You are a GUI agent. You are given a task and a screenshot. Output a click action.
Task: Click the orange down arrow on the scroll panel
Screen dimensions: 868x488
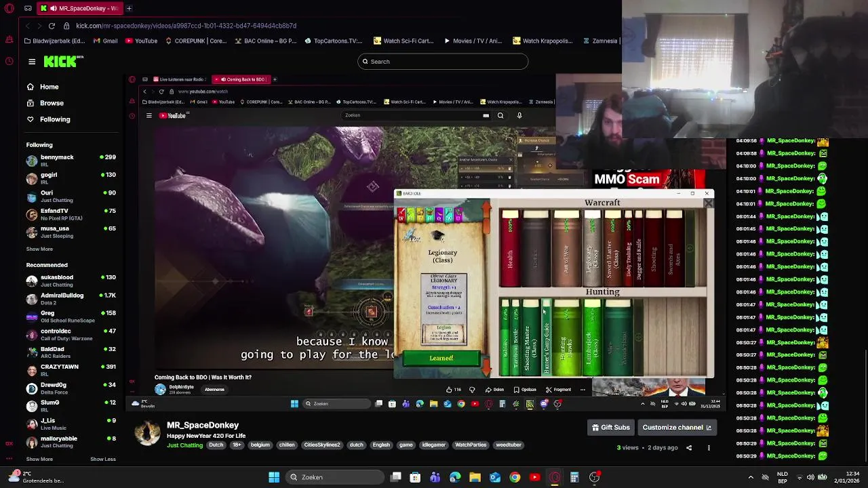pos(486,367)
